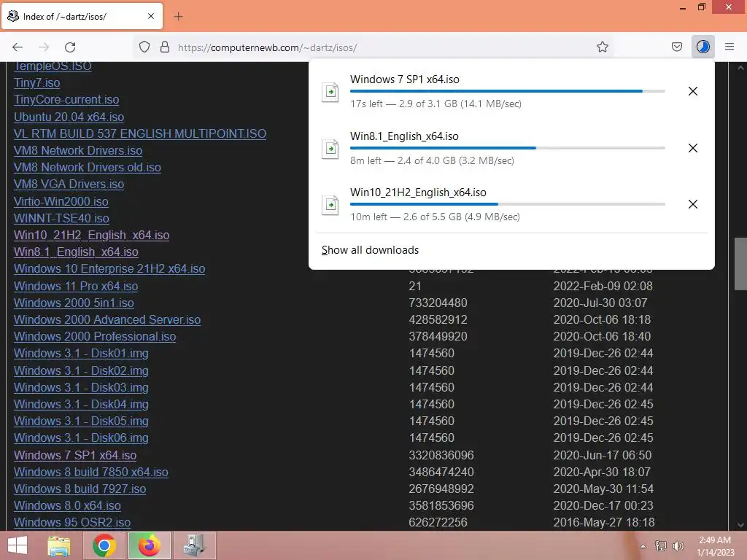Toggle the downloads panel button
Image resolution: width=747 pixels, height=560 pixels.
pos(703,47)
